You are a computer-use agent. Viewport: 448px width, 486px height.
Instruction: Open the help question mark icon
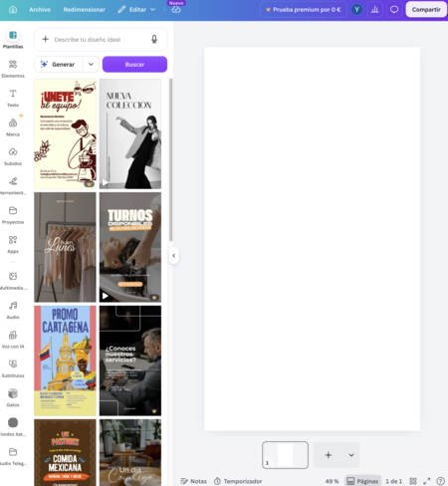coord(440,481)
